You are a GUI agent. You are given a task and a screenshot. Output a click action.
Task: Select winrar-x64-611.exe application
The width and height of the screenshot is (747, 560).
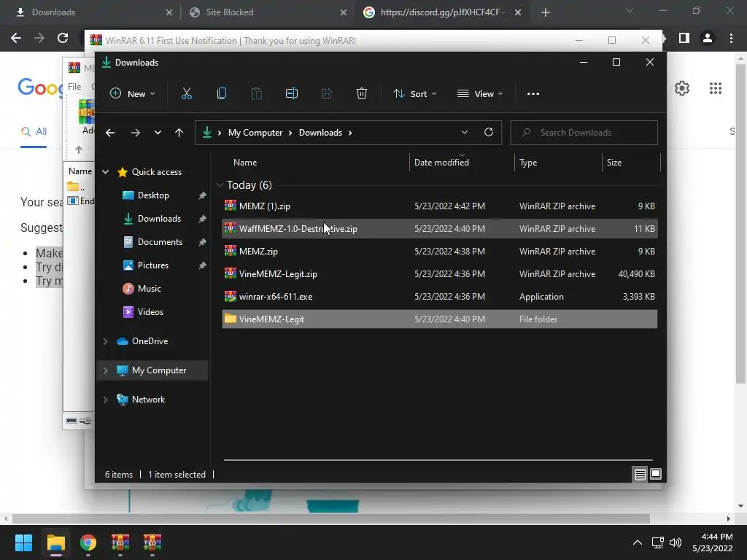pyautogui.click(x=440, y=297)
